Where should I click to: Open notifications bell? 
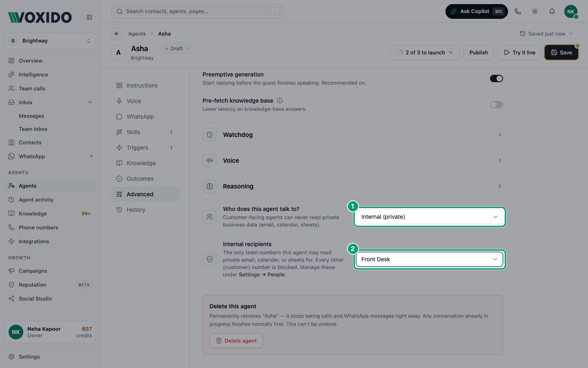pyautogui.click(x=552, y=11)
